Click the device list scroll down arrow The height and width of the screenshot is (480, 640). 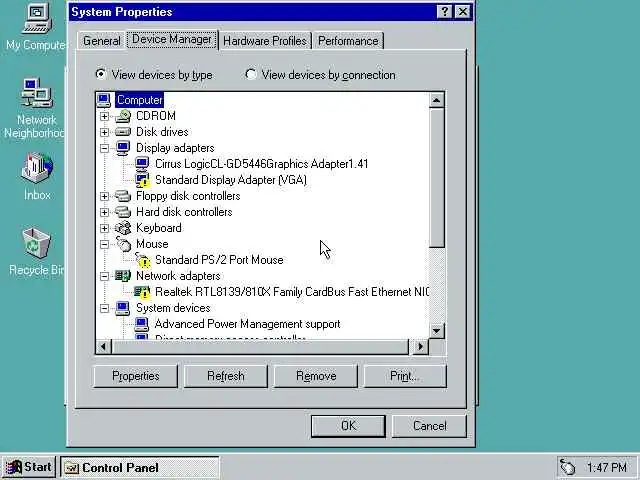pos(437,331)
